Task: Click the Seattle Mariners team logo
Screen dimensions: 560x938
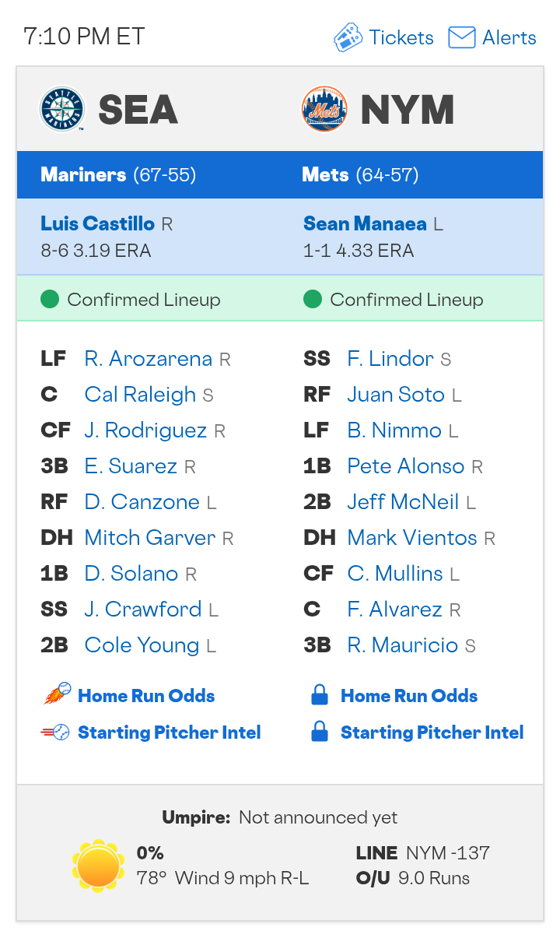Action: [x=62, y=109]
